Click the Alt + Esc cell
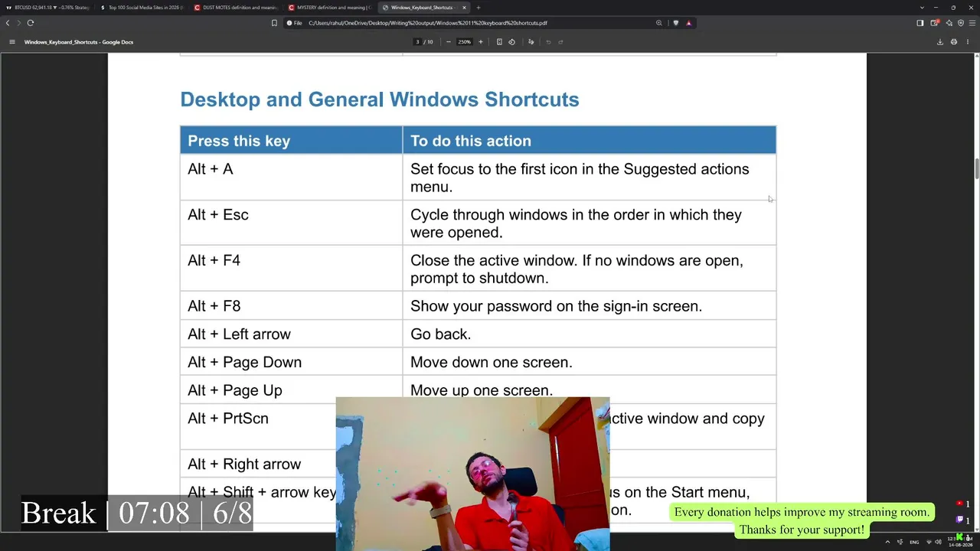The width and height of the screenshot is (980, 551). pyautogui.click(x=291, y=223)
